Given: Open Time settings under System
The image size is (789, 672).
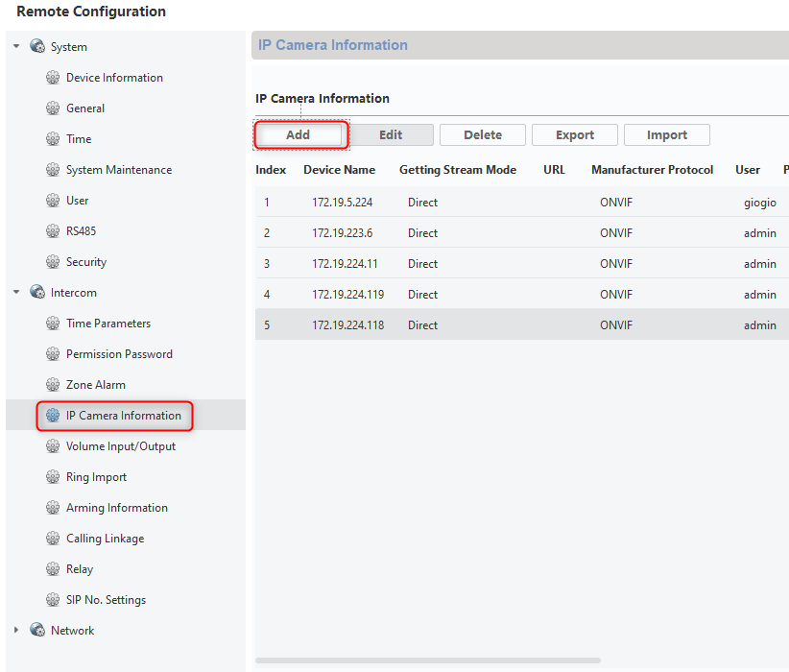Looking at the screenshot, I should pos(79,139).
